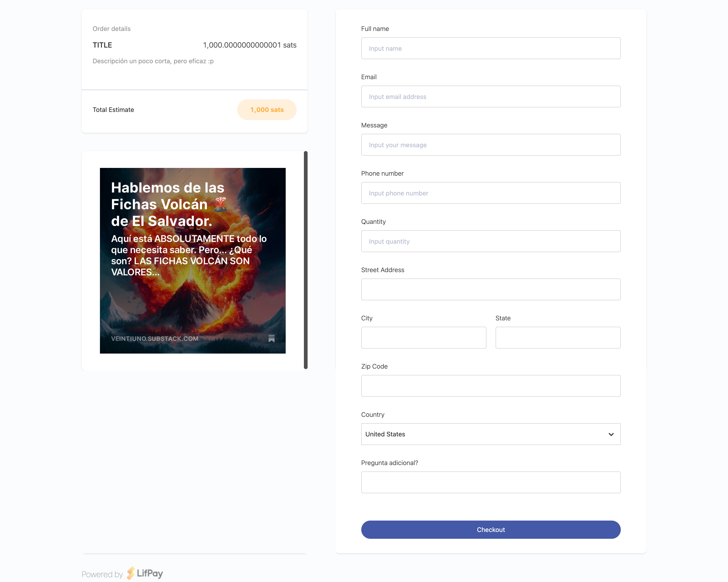Click the State text field
The image size is (728, 582).
[x=558, y=338]
